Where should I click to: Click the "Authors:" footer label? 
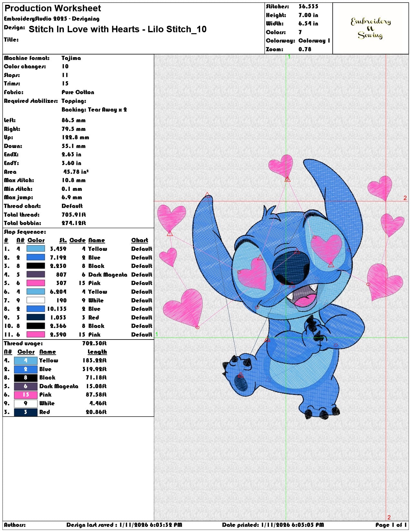pos(15,525)
